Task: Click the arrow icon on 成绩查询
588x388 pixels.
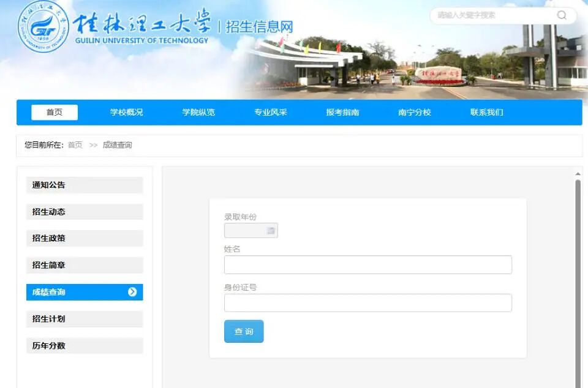Action: pyautogui.click(x=132, y=292)
